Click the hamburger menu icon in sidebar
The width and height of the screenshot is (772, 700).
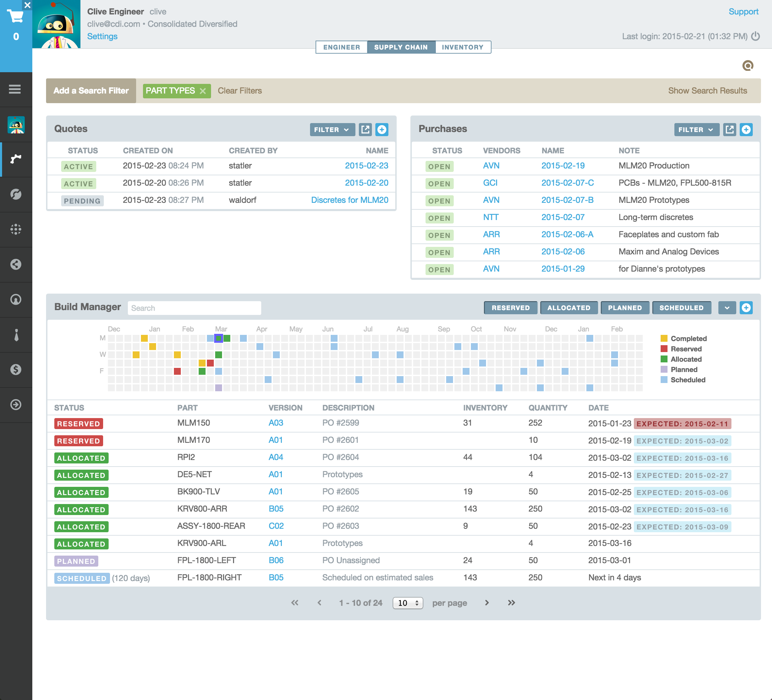15,89
